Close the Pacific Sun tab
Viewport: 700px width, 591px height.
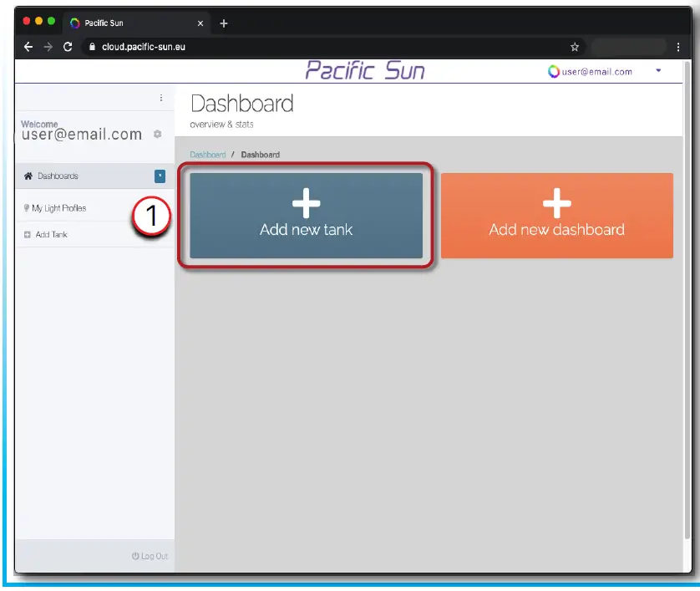(200, 23)
